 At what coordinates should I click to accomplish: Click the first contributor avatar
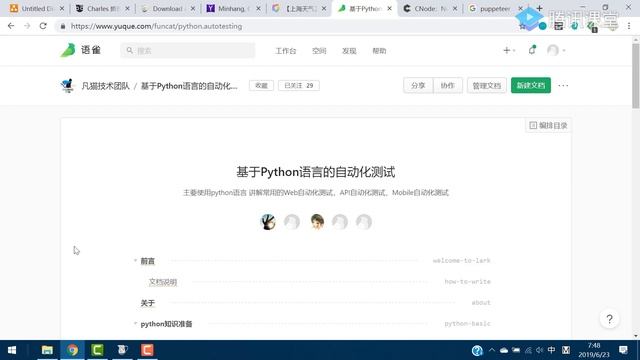tap(268, 222)
